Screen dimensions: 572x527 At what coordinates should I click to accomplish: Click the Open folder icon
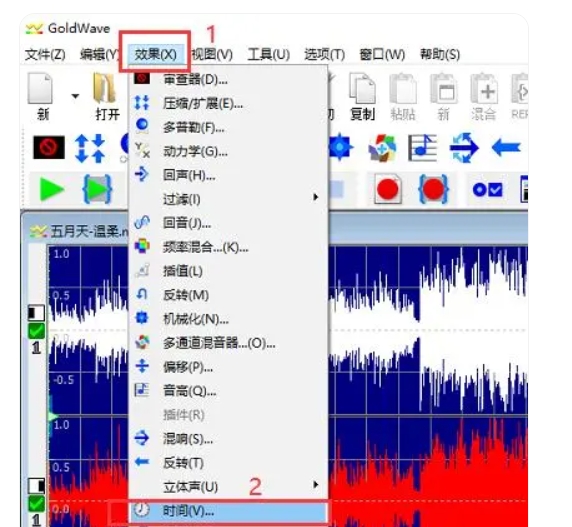(x=106, y=88)
